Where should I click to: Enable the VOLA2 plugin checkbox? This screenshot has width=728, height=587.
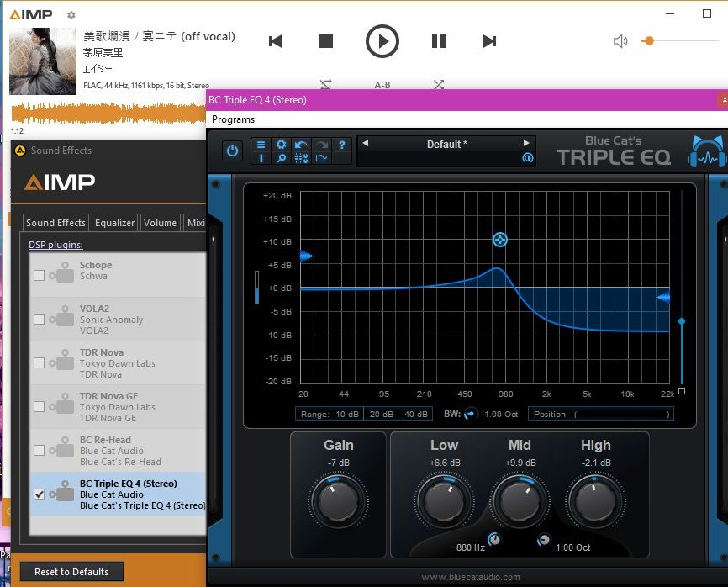click(x=39, y=319)
